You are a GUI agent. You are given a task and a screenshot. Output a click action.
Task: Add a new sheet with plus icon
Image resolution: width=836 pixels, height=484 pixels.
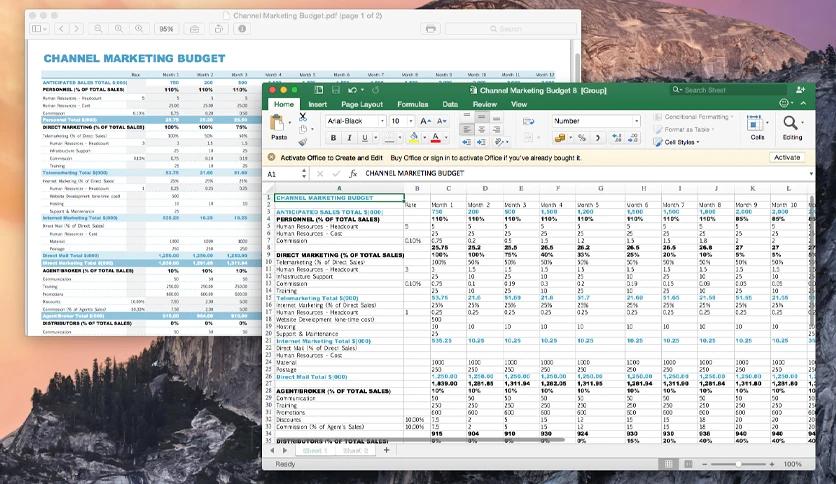386,451
